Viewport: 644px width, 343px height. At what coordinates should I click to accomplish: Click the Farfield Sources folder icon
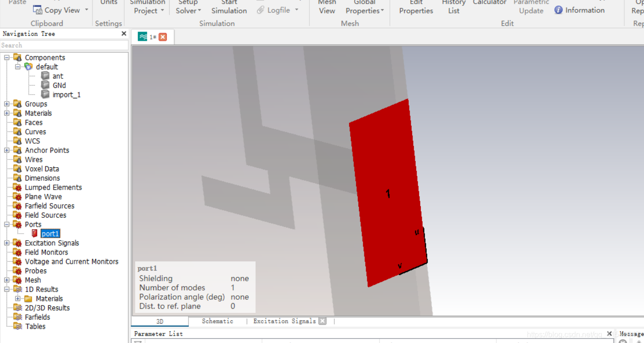(x=18, y=206)
